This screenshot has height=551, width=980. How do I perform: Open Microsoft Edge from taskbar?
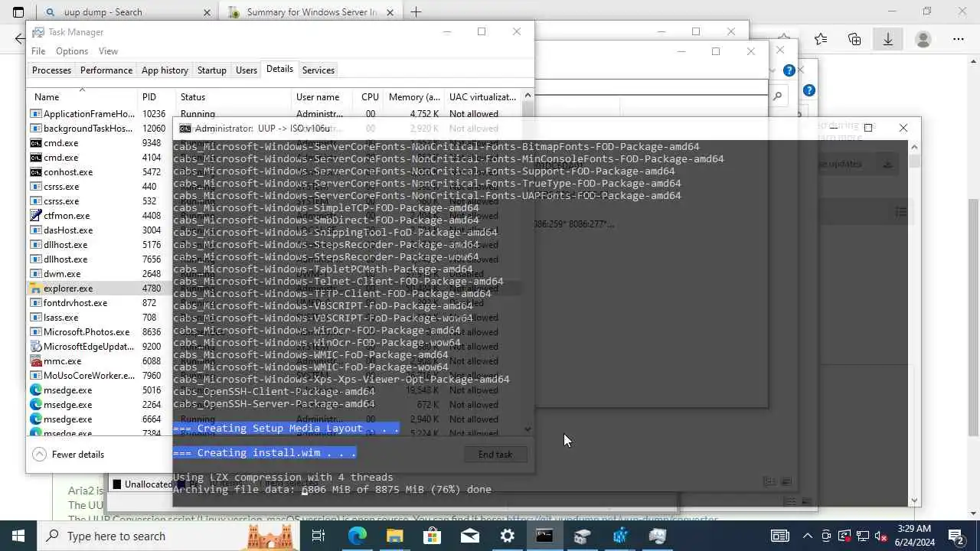(358, 536)
